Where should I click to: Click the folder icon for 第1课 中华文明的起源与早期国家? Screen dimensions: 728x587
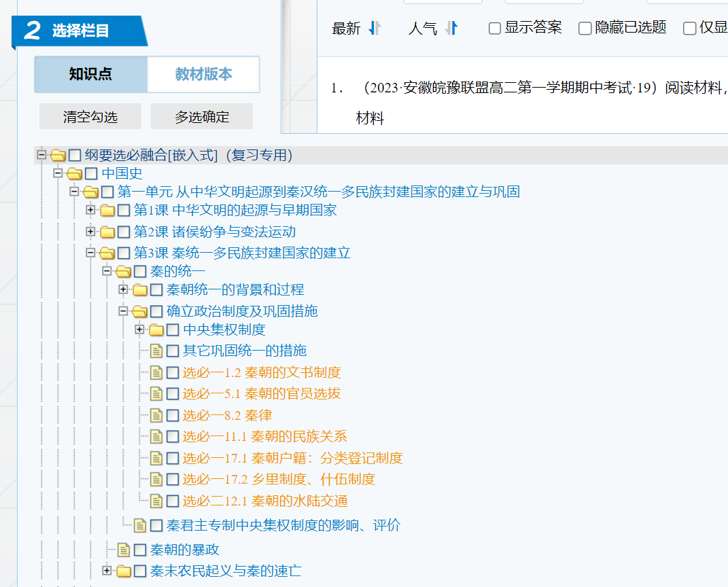[x=107, y=211]
